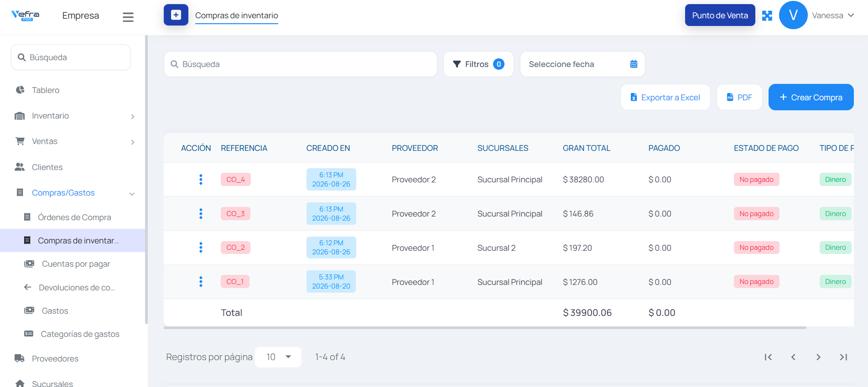This screenshot has width=868, height=387.
Task: Open action menu for CO_1 row
Action: click(201, 282)
